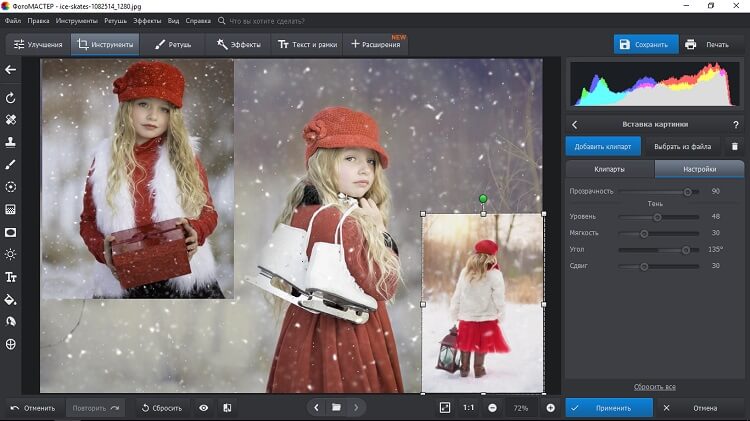Click the Применить button
The width and height of the screenshot is (750, 421).
(x=609, y=408)
